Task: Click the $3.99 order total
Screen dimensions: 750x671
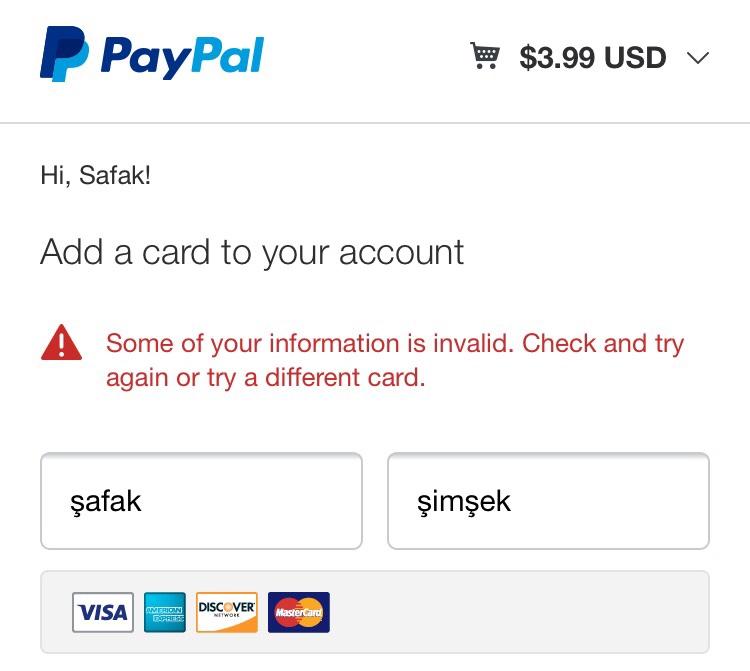Action: [556, 58]
